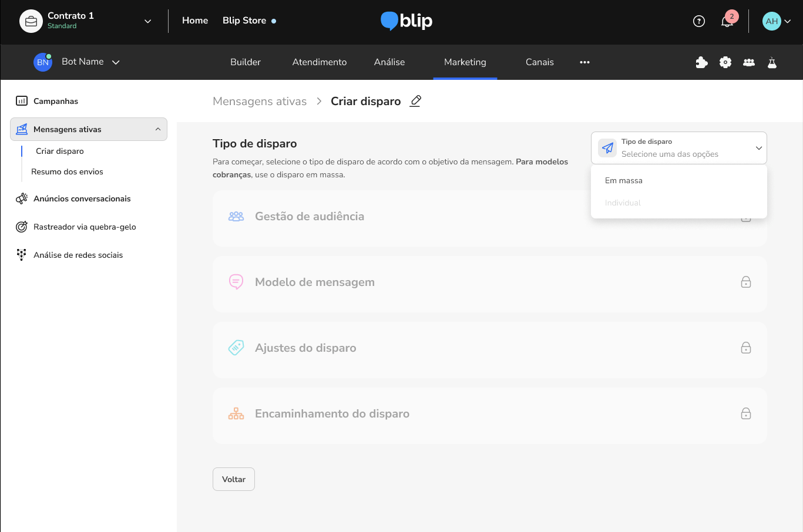803x532 pixels.
Task: Open Resumo dos envios in sidebar
Action: click(x=67, y=172)
